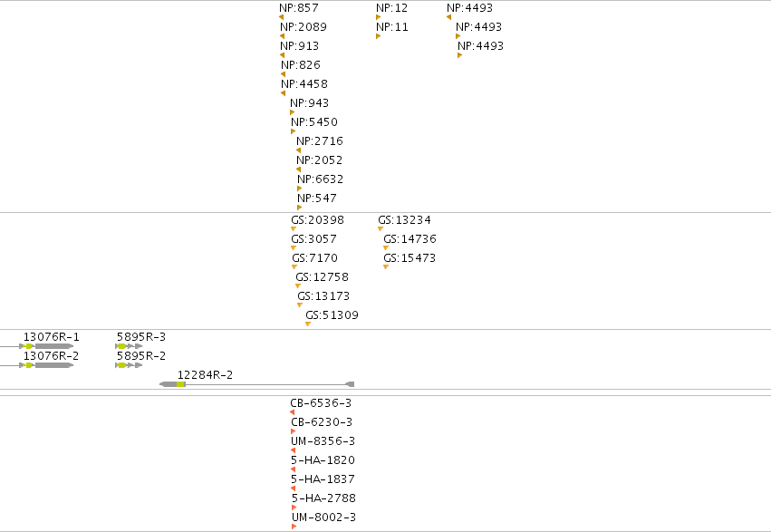Click the red arrow under 5-HA-2788
The height and width of the screenshot is (532, 771).
pyautogui.click(x=294, y=508)
